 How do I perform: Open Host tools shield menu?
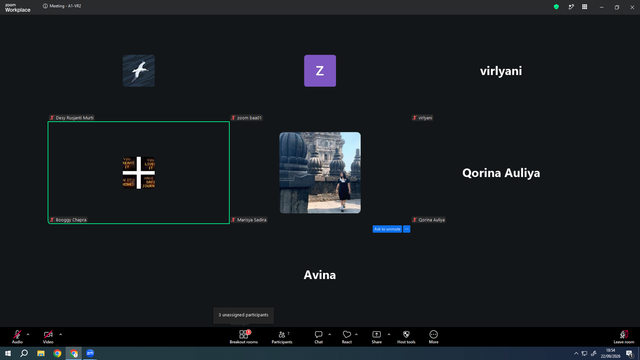click(406, 337)
